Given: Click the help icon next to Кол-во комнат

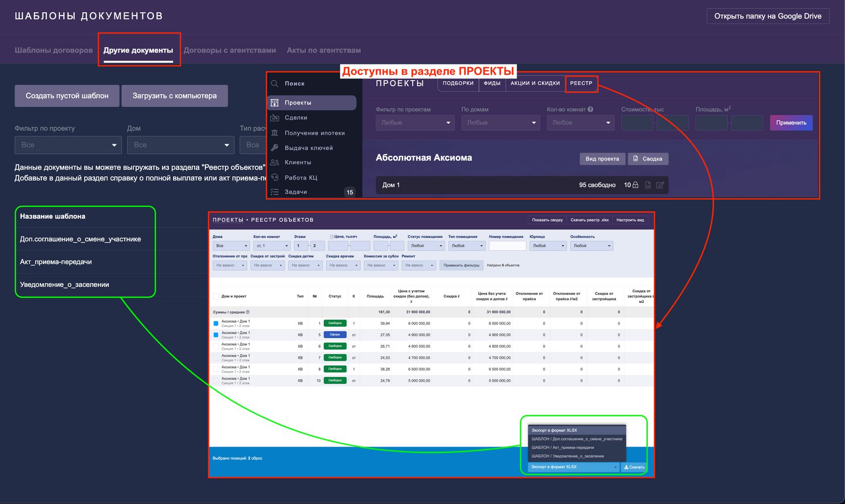Looking at the screenshot, I should [x=590, y=109].
